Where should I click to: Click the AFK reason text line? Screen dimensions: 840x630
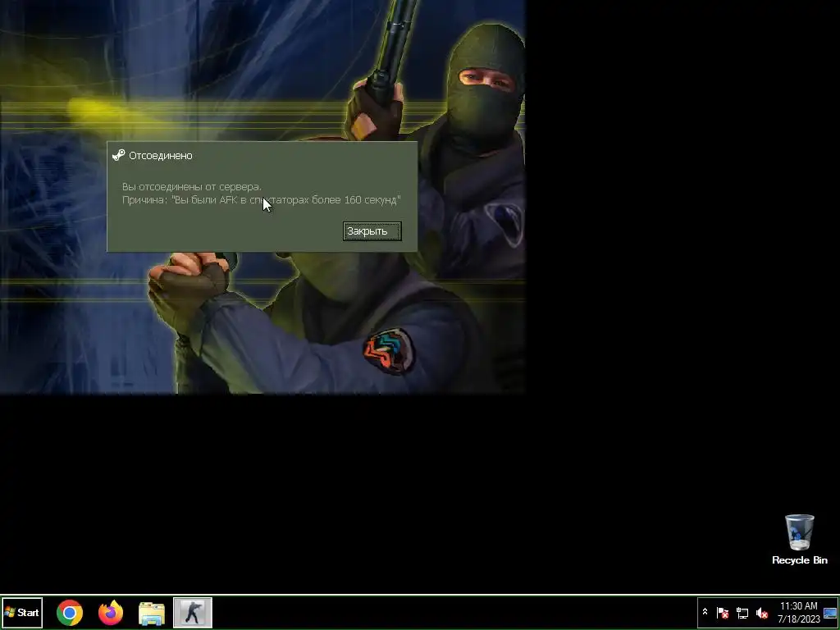(x=262, y=200)
